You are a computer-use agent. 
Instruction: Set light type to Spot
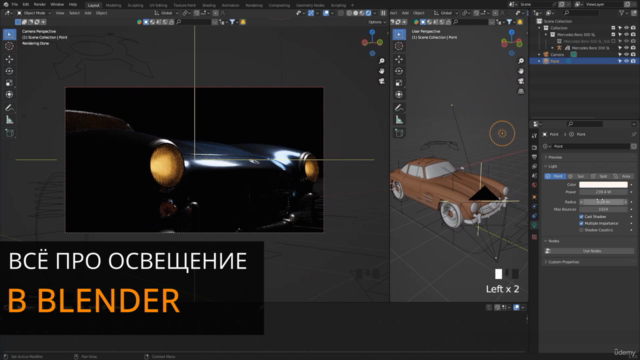coord(600,176)
